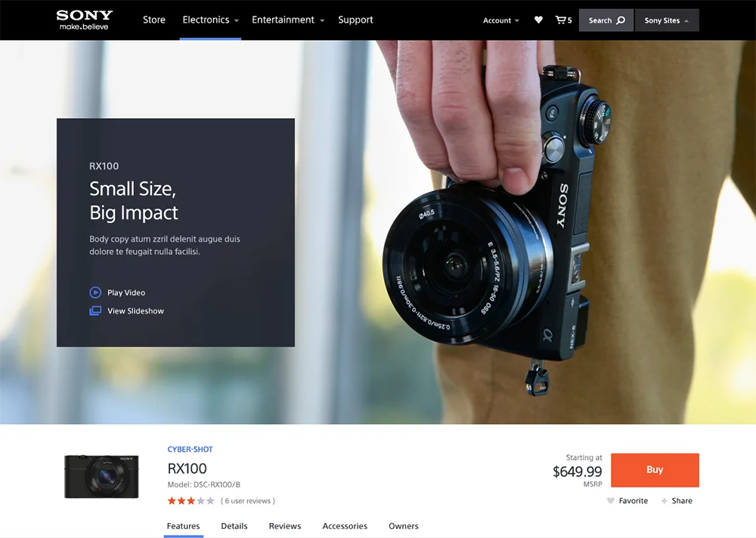The width and height of the screenshot is (756, 538).
Task: Click the View Slideshow stacked-frames icon
Action: [x=95, y=311]
